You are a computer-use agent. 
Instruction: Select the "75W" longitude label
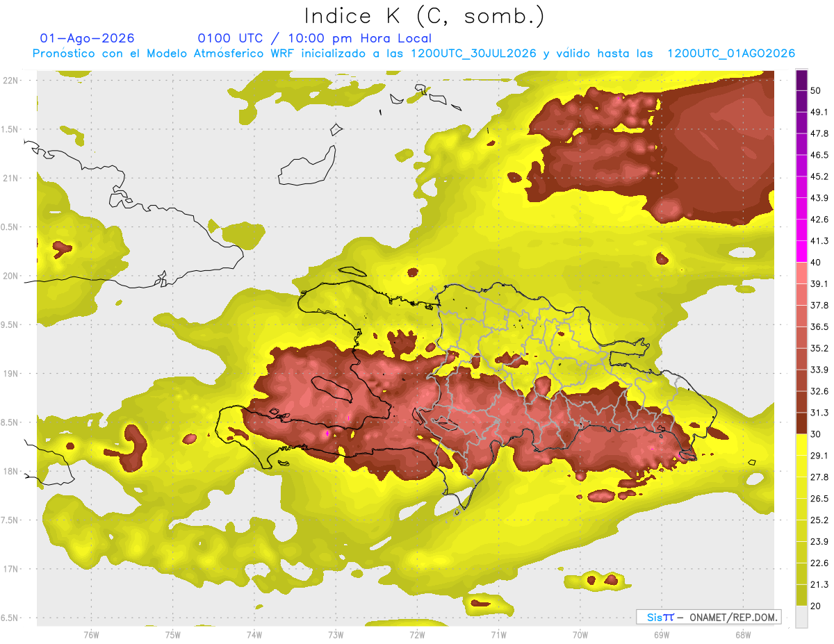coord(172,635)
